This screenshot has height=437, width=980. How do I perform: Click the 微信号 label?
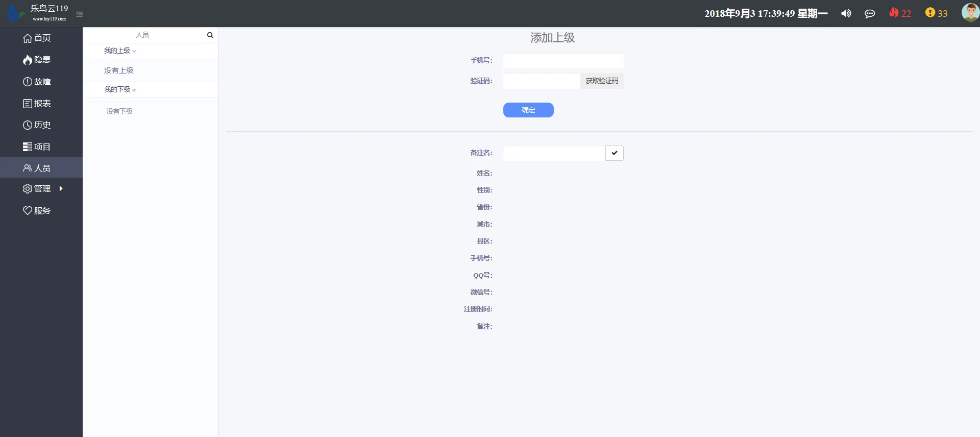[481, 292]
